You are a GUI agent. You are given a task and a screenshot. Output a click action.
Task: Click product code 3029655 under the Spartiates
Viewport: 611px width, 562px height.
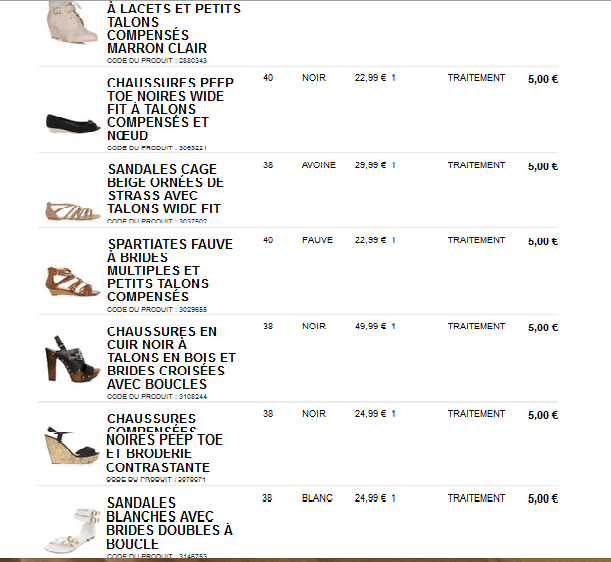point(157,311)
